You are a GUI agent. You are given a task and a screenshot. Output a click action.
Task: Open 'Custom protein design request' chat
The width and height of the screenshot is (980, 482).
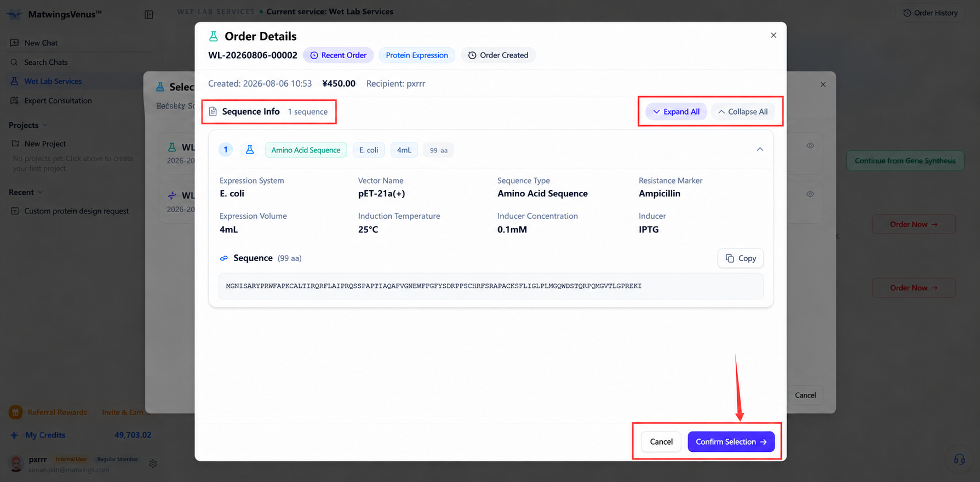(x=77, y=211)
